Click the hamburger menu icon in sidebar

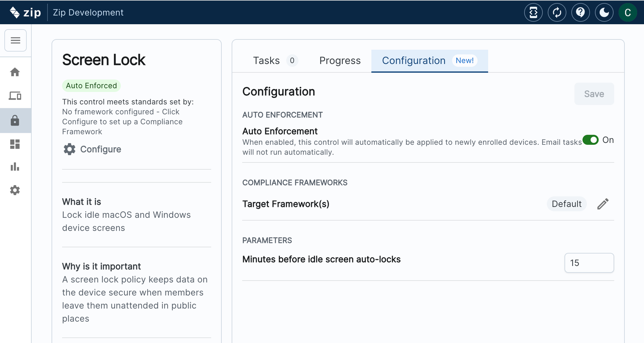point(15,40)
